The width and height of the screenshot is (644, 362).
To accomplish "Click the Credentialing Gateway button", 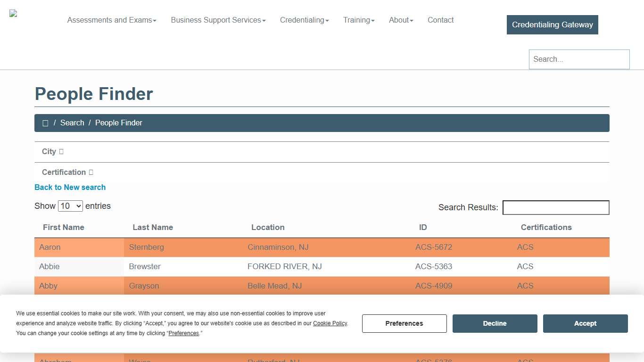I will point(552,25).
